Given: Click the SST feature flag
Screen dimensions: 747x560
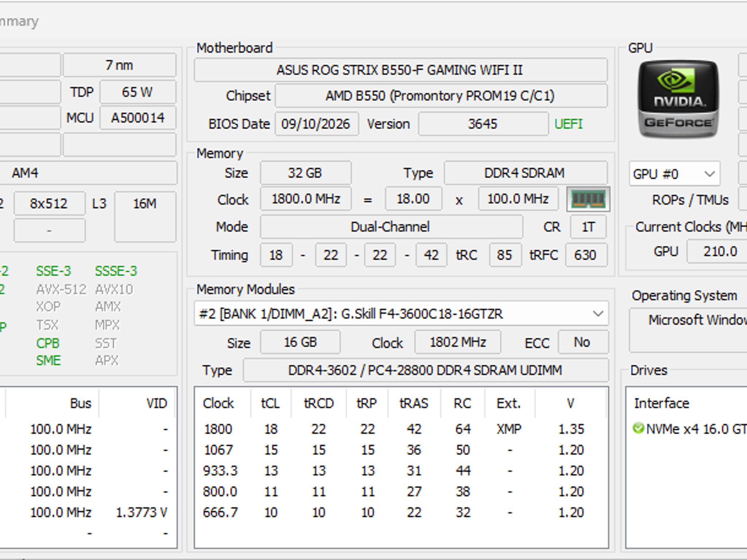Looking at the screenshot, I should (x=106, y=343).
